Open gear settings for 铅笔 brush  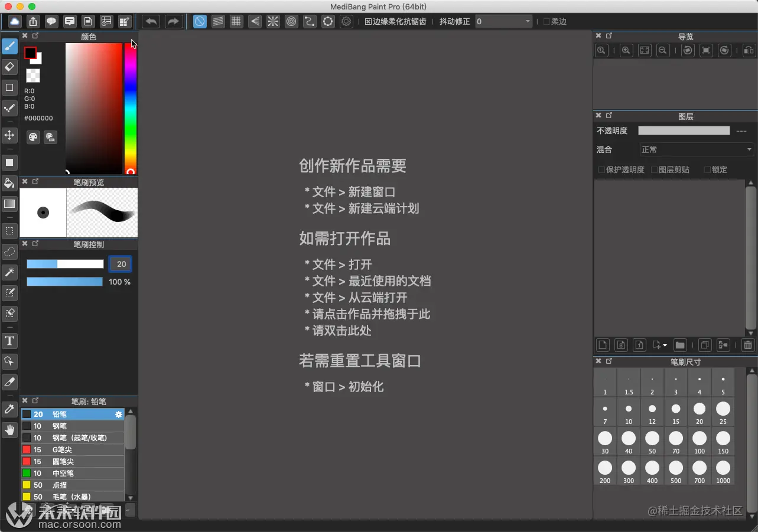[118, 414]
